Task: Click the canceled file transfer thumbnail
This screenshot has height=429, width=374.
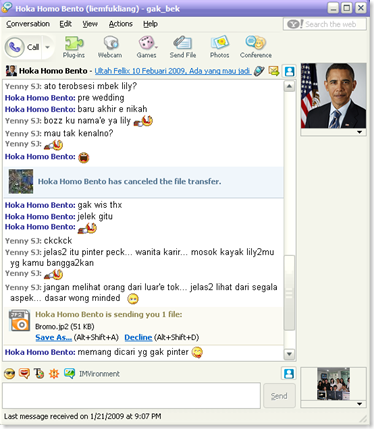Action: click(x=21, y=181)
